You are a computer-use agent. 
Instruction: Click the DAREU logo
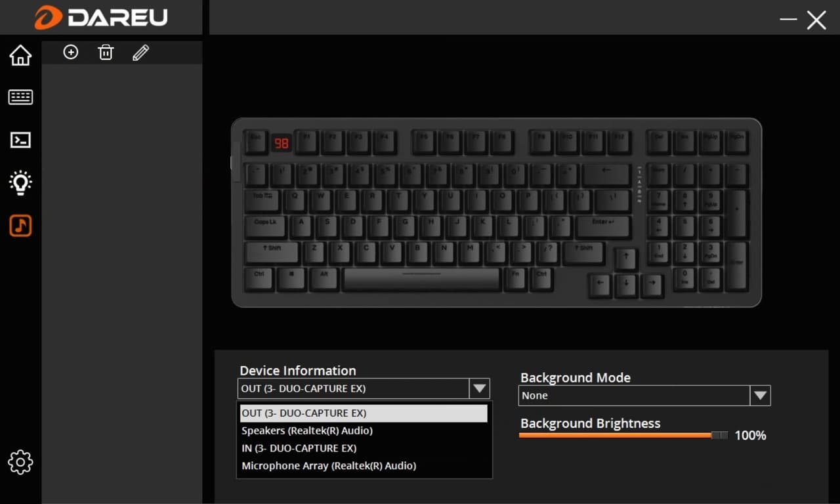point(101,17)
